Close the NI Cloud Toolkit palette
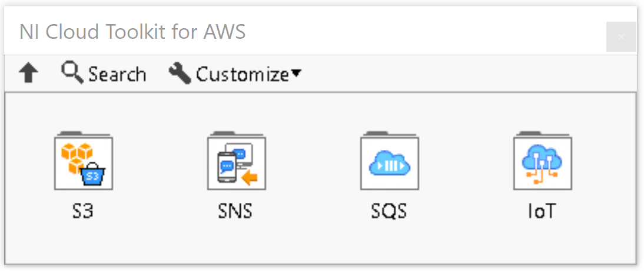Viewport: 644px width, 271px height. click(x=621, y=37)
